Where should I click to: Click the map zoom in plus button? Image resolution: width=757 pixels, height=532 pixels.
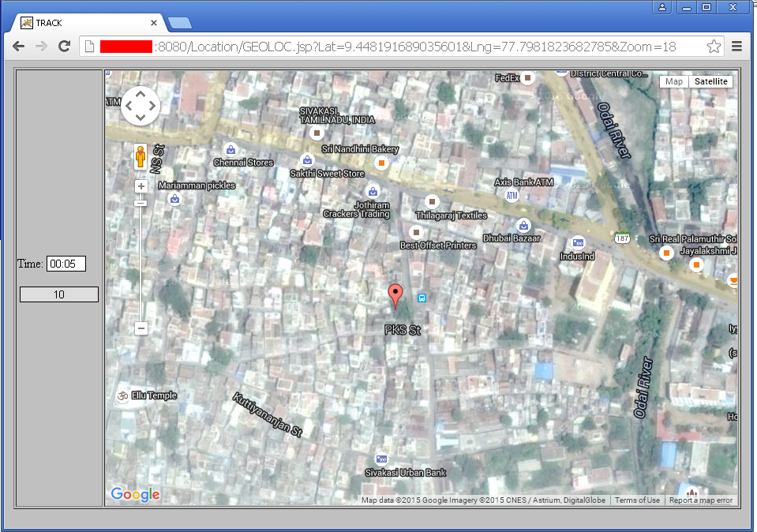(141, 186)
